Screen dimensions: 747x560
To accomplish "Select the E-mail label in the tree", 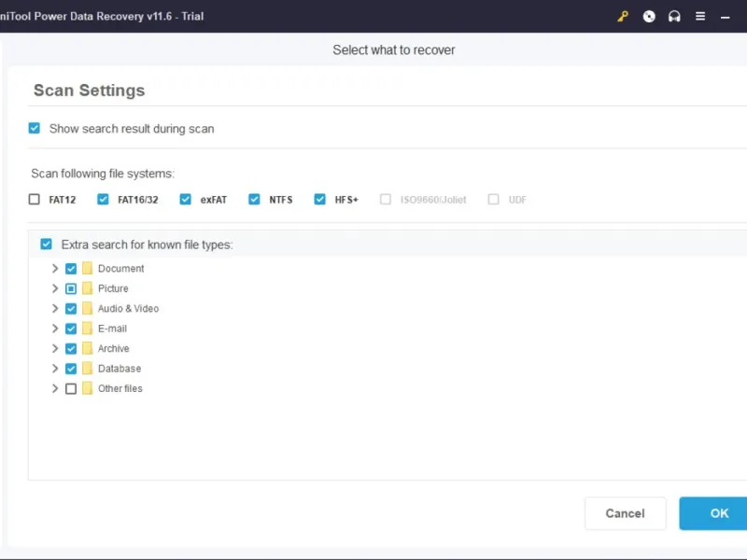I will point(112,329).
